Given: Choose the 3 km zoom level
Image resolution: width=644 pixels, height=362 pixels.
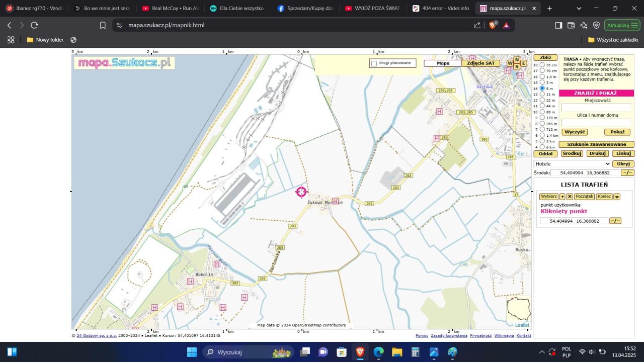Looking at the screenshot, I should click(542, 141).
